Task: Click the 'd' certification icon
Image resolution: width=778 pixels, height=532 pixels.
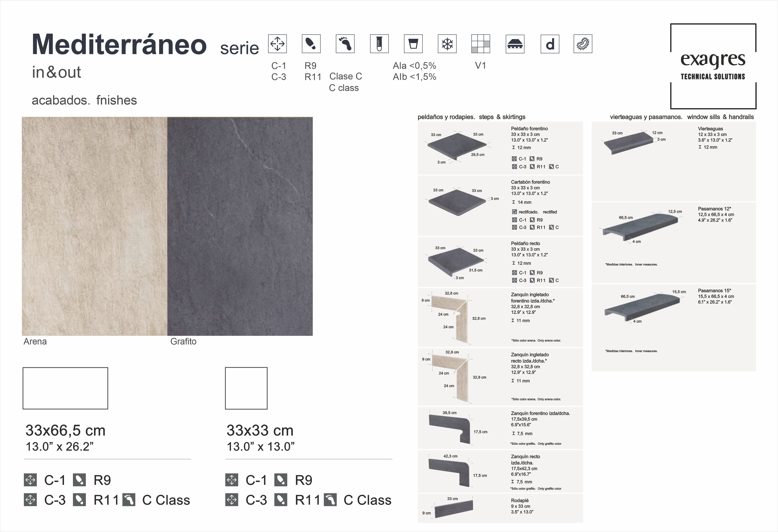Action: 550,43
